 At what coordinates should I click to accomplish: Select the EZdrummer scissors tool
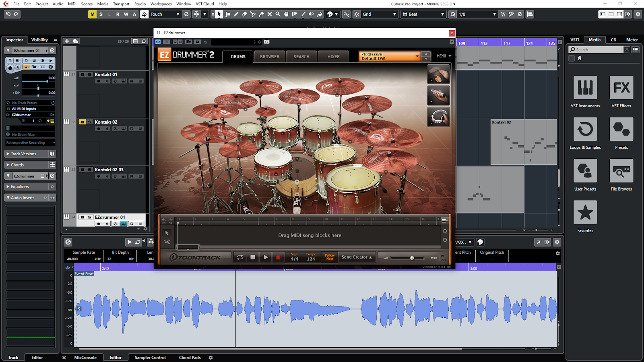coord(167,242)
